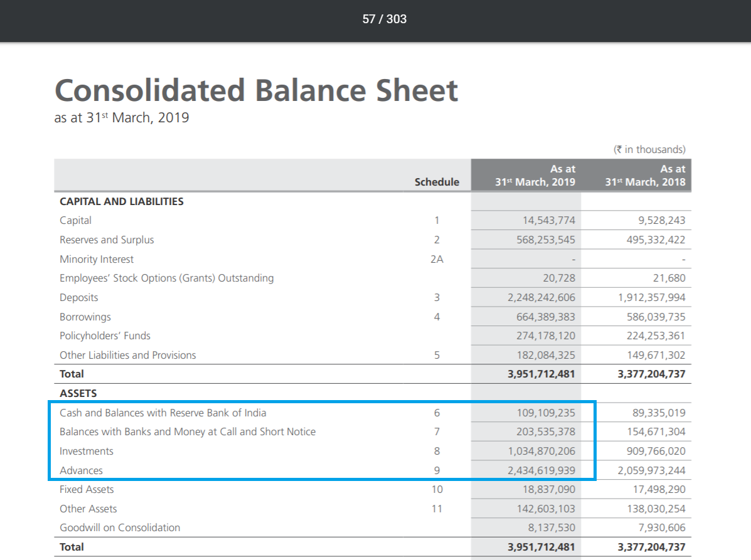
Task: Click the total page count 303
Action: tap(397, 19)
